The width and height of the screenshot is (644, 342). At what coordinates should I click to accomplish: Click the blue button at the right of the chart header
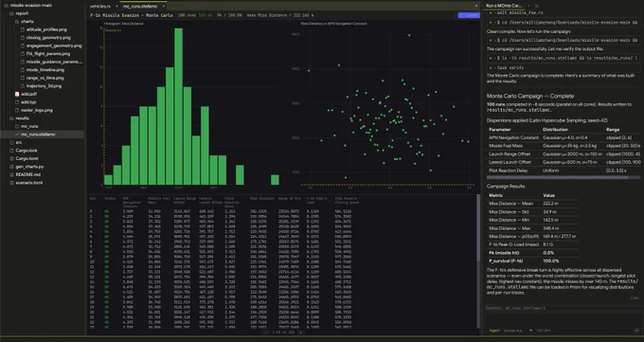[469, 15]
